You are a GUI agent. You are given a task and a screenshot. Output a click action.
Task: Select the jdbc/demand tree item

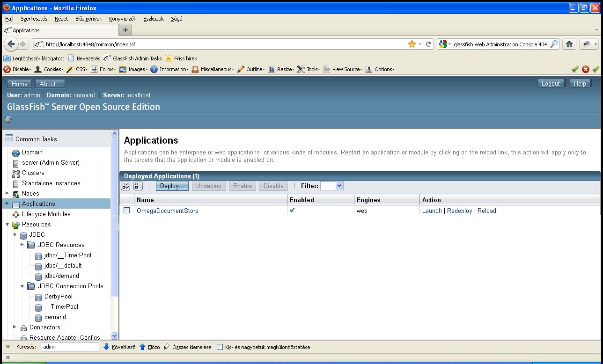[62, 276]
